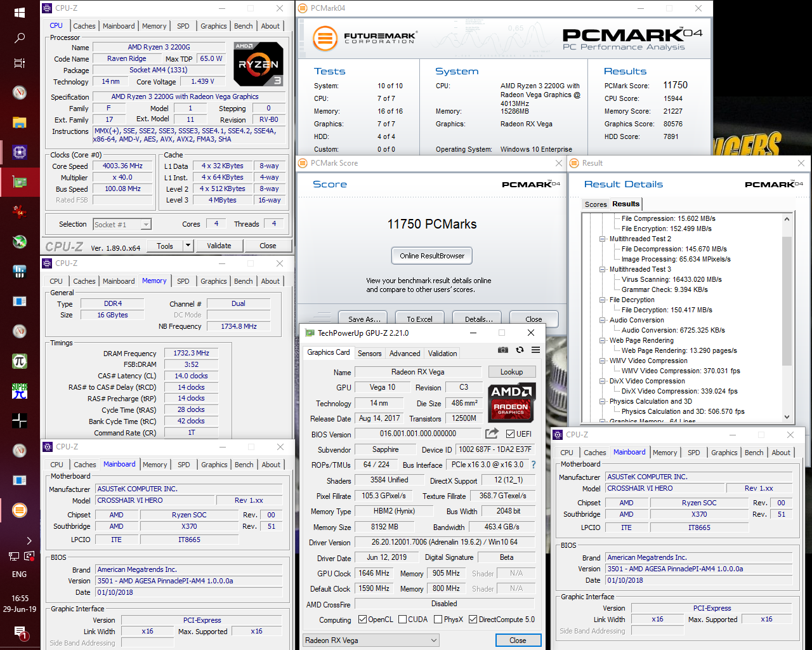Viewport: 812px width, 650px height.
Task: Click the To Excel button
Action: [419, 319]
